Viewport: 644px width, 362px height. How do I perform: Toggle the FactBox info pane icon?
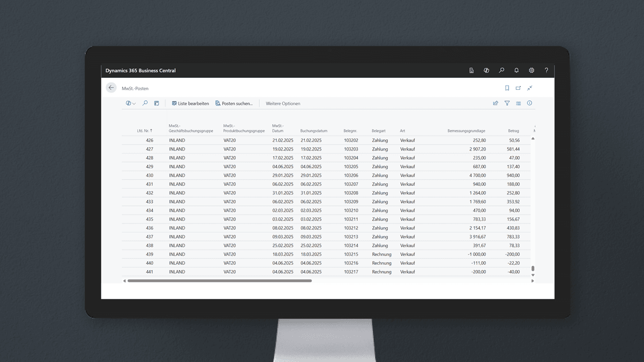click(x=530, y=103)
